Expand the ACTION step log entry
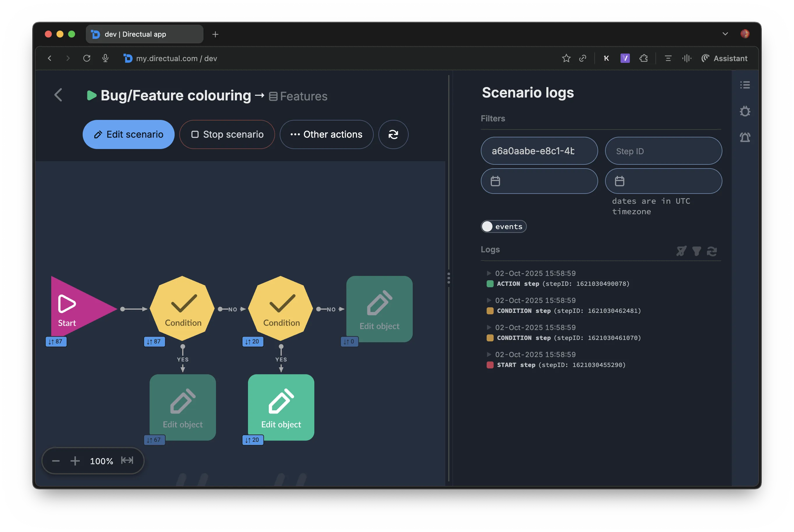The width and height of the screenshot is (794, 532). (x=489, y=273)
